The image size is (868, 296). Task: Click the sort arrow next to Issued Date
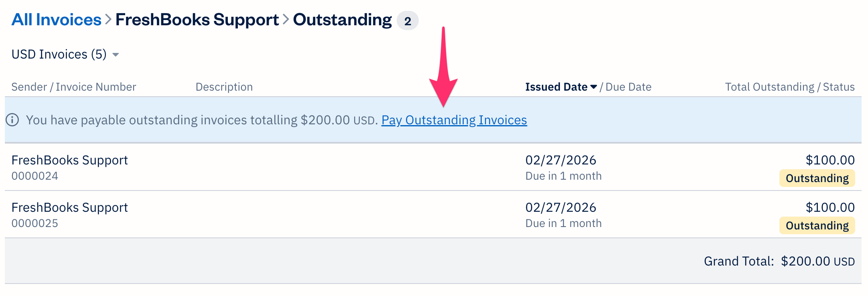(x=594, y=87)
